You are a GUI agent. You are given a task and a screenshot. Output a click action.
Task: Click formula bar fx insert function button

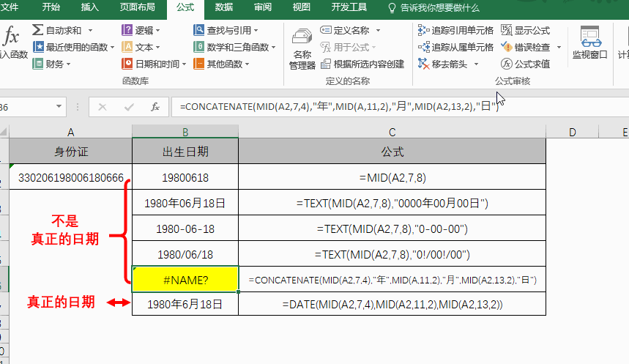pos(155,107)
